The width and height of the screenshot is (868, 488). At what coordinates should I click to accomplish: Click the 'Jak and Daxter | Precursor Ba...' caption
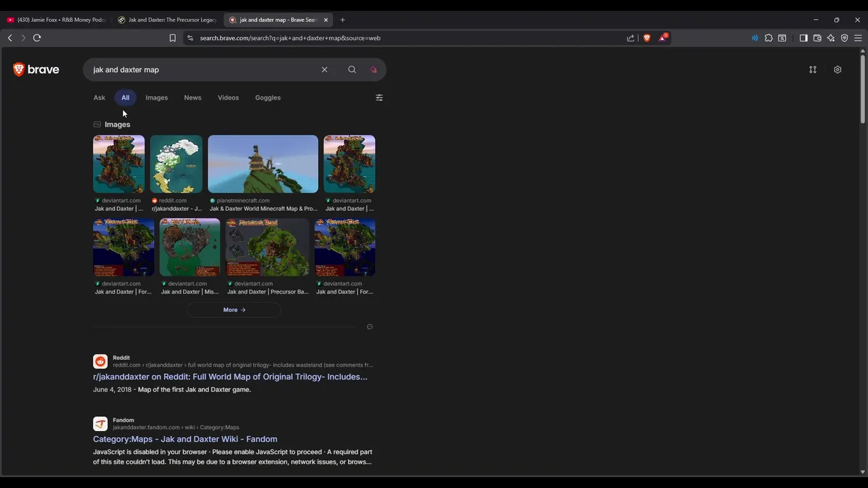[268, 292]
